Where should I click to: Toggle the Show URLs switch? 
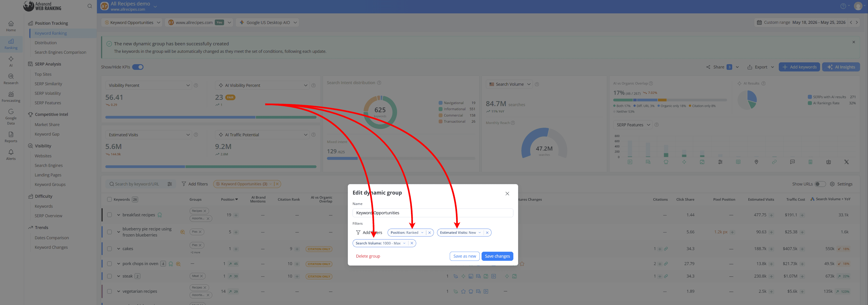pyautogui.click(x=820, y=184)
